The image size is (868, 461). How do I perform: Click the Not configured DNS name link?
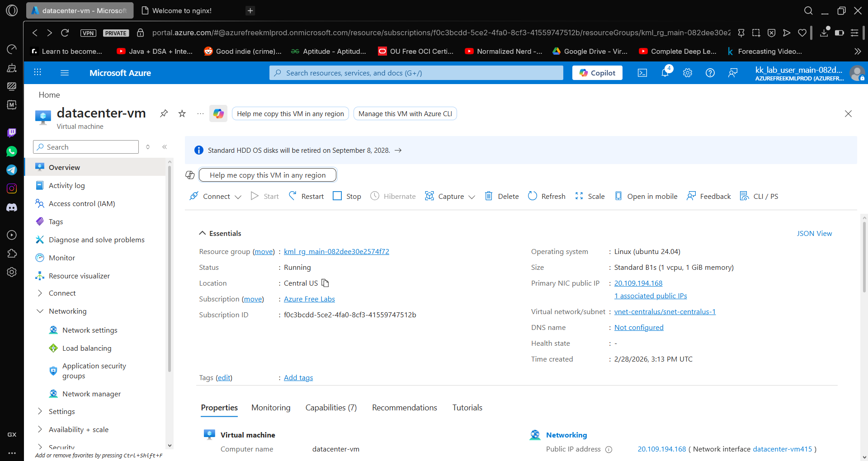(639, 327)
